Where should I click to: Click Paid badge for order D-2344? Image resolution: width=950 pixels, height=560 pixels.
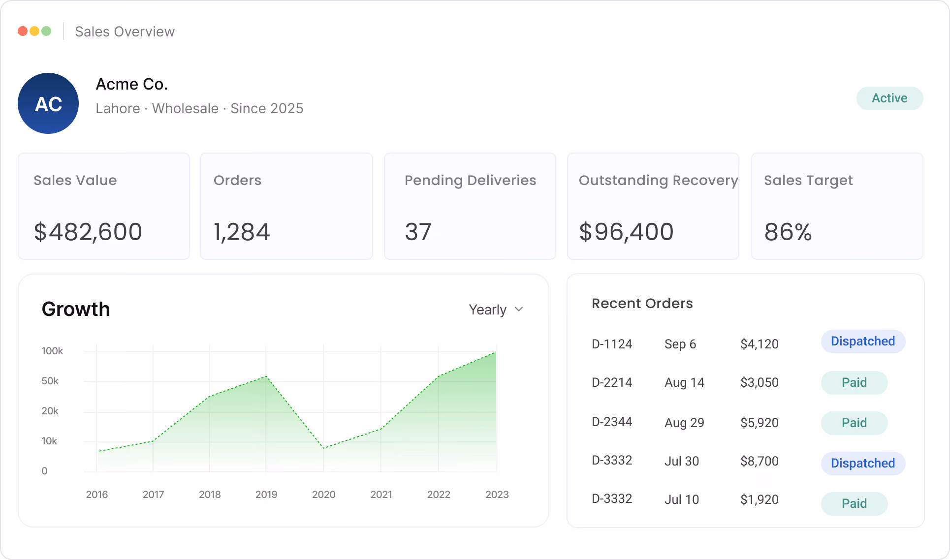click(854, 423)
